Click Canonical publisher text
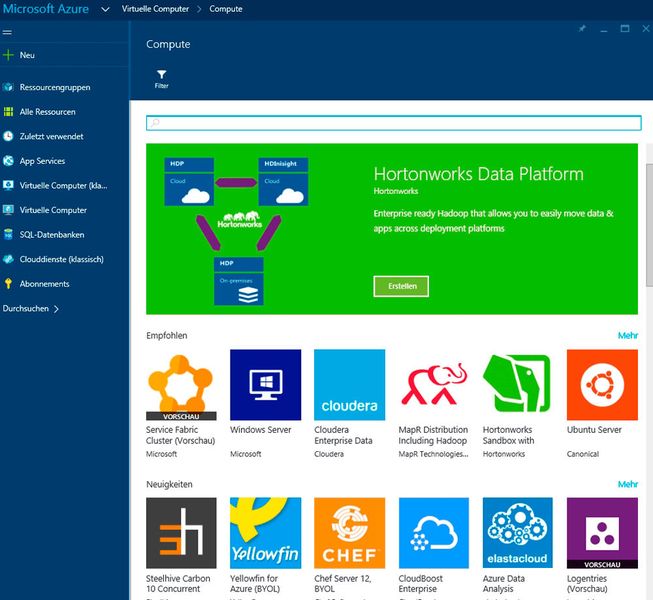The width and height of the screenshot is (653, 600). click(583, 454)
